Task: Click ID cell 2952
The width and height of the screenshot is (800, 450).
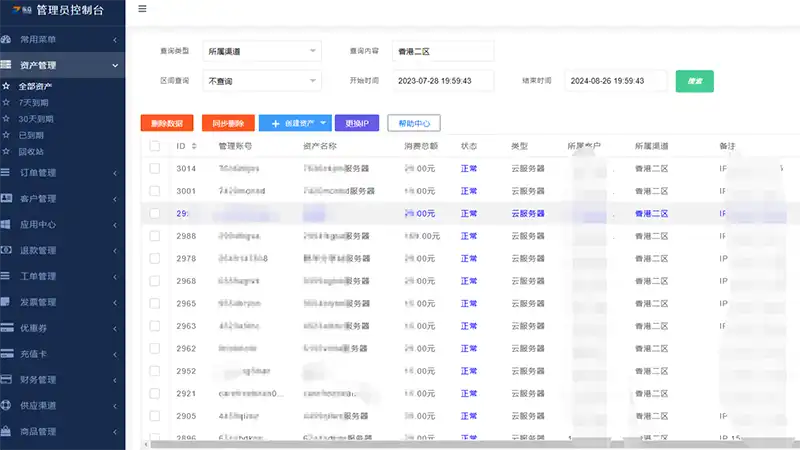Action: coord(186,371)
